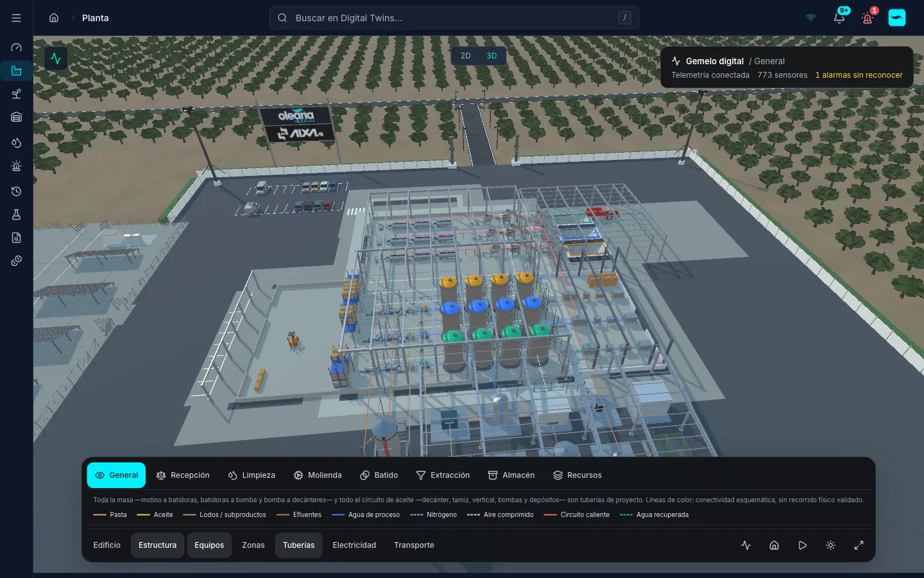
Task: Switch to the Extracción tab
Action: click(x=443, y=475)
